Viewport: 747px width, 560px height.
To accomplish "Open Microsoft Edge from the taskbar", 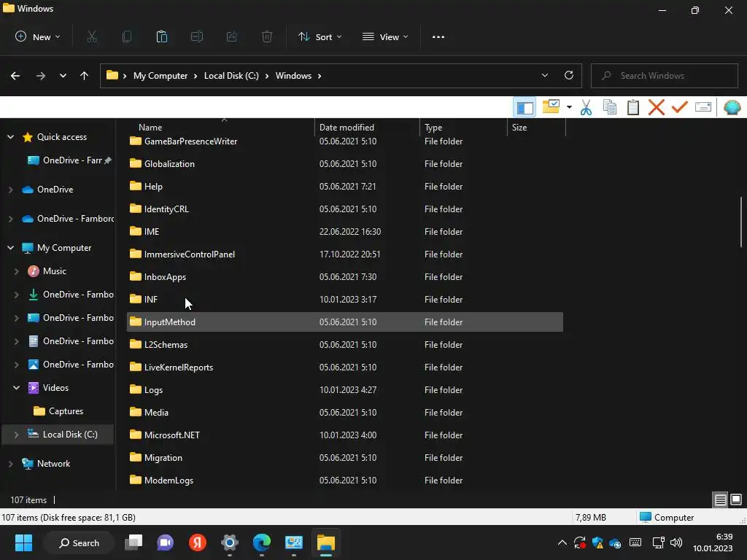I will (262, 542).
